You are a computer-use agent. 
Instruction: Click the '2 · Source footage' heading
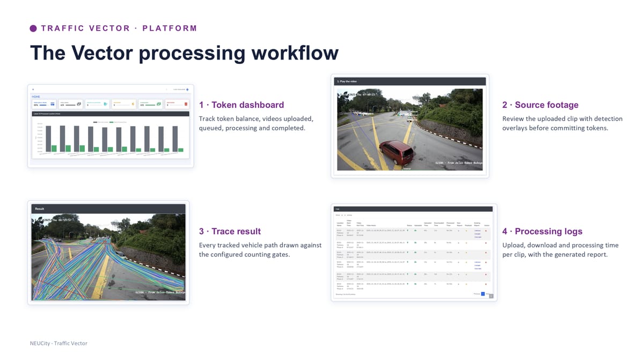(x=540, y=105)
